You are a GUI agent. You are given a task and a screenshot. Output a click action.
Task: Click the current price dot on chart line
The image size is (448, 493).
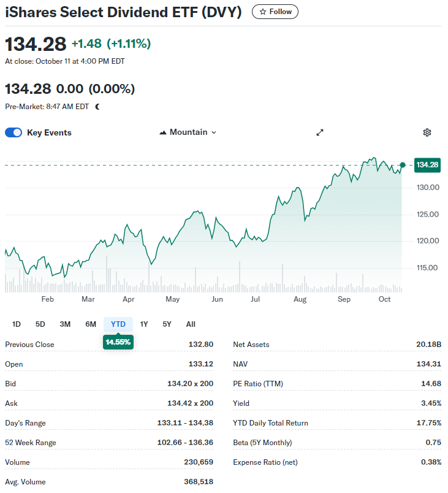point(403,165)
